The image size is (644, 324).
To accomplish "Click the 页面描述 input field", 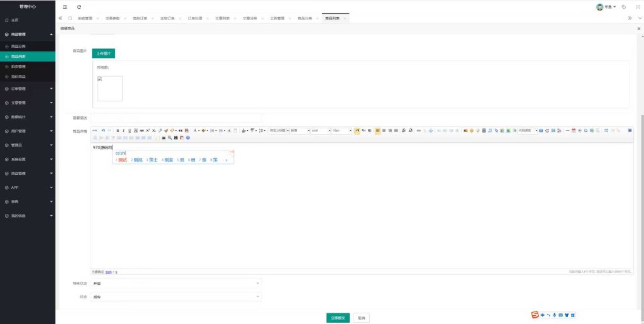I will (176, 118).
